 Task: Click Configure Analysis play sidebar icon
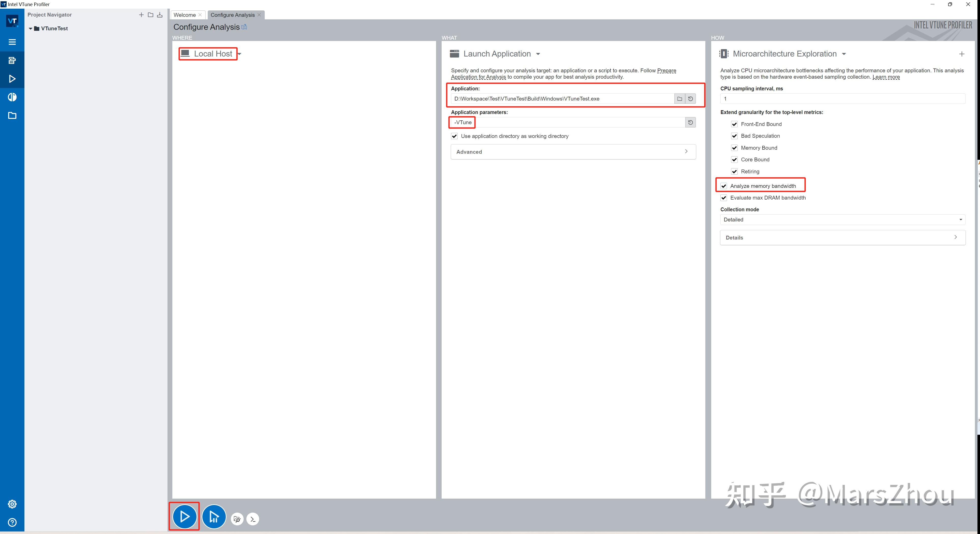(12, 79)
